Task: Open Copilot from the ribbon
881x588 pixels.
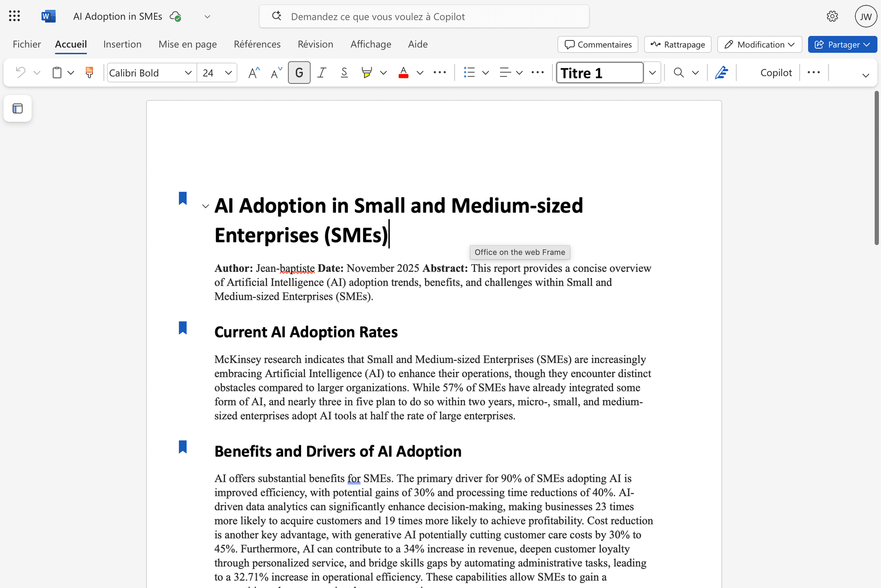Action: [x=776, y=72]
